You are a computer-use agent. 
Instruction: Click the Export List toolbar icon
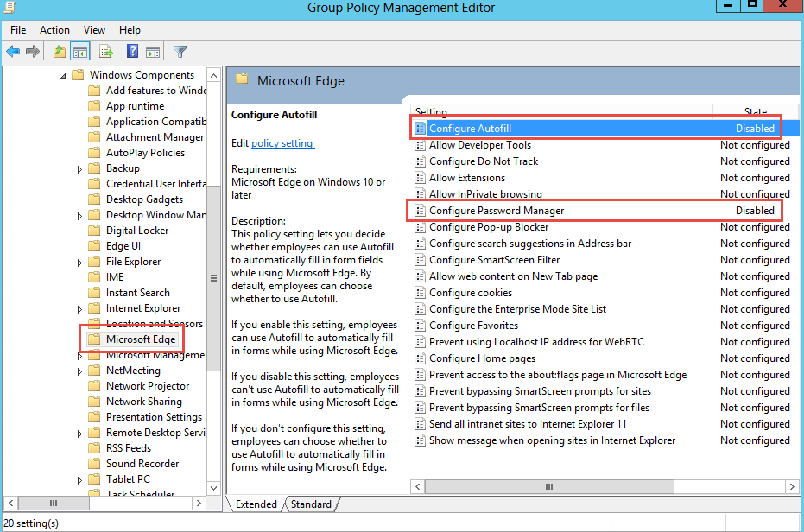click(105, 51)
